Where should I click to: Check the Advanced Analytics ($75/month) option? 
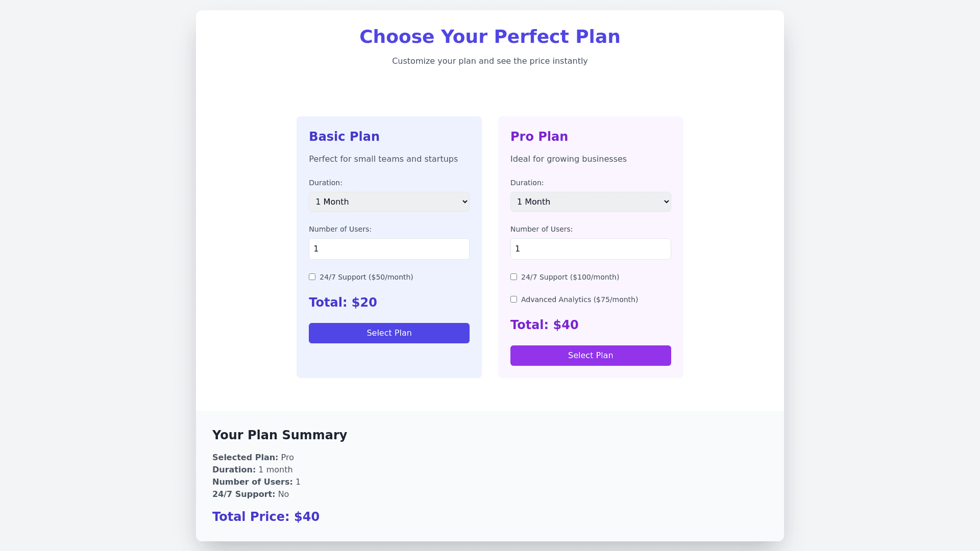(x=514, y=299)
